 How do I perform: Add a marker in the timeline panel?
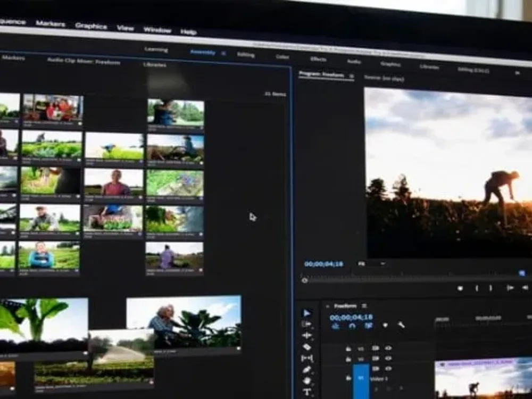(x=385, y=326)
